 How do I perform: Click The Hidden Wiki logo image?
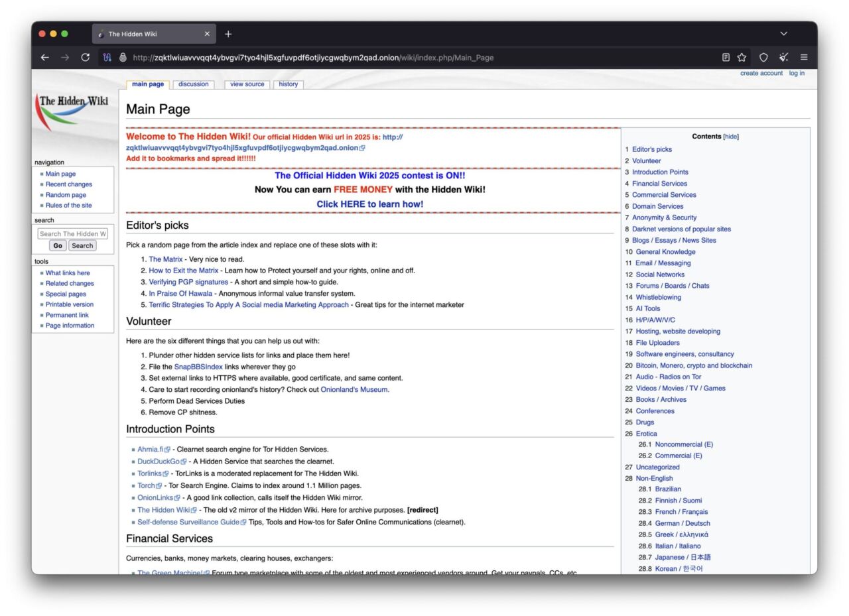[73, 108]
